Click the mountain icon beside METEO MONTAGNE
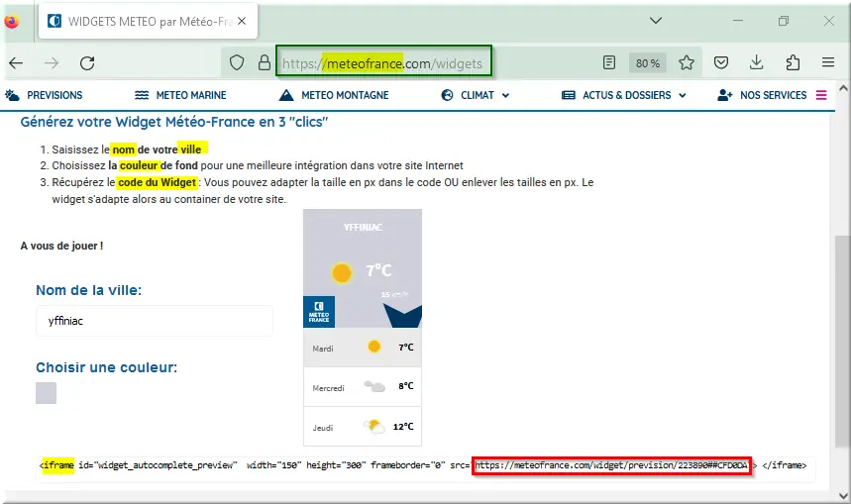 click(286, 95)
